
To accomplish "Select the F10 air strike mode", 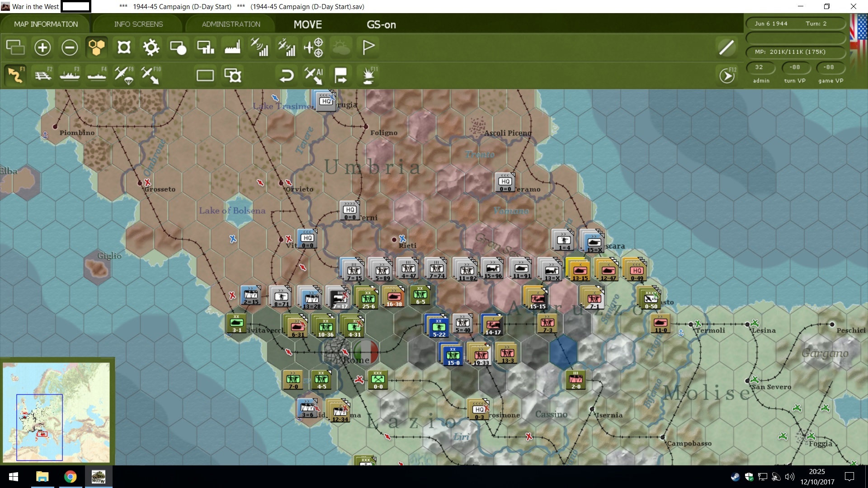I will [x=151, y=75].
